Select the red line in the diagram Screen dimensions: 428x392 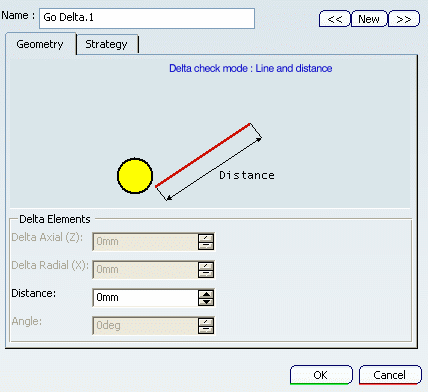[x=203, y=155]
